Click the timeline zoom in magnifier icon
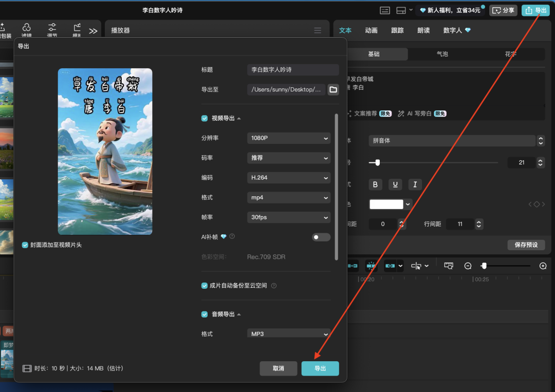 (x=543, y=266)
